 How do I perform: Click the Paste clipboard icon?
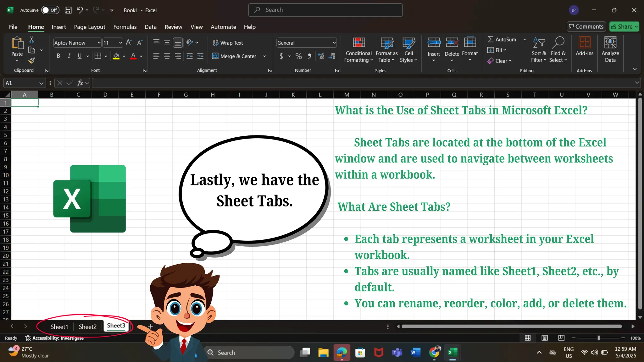[17, 43]
